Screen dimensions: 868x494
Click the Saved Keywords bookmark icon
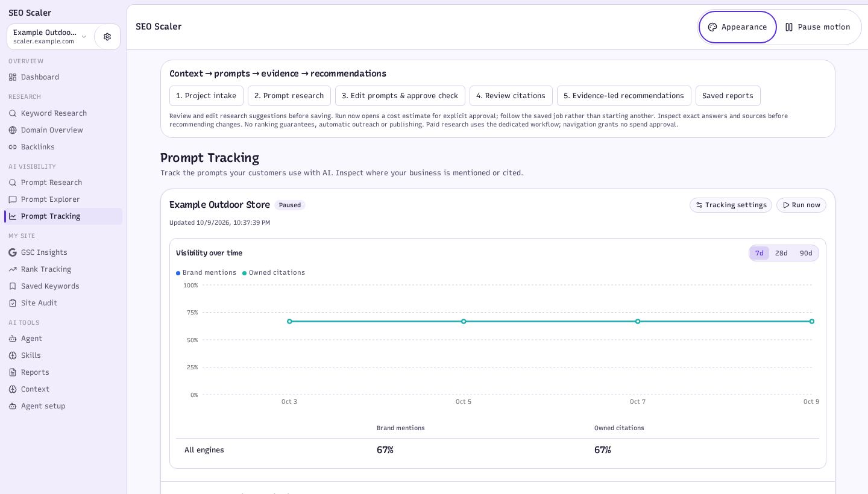point(13,286)
